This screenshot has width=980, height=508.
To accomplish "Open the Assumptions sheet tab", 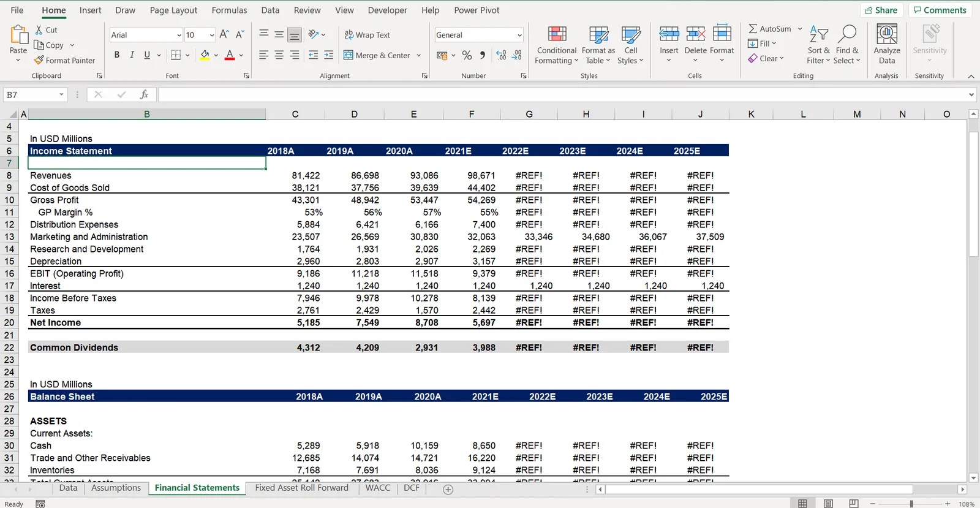I will point(116,488).
